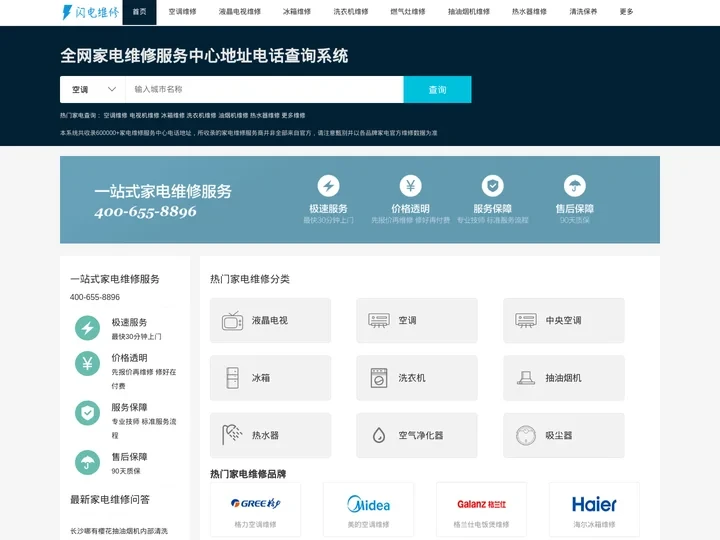Go to 燃气灶维修 menu item
This screenshot has width=720, height=540.
tap(408, 12)
